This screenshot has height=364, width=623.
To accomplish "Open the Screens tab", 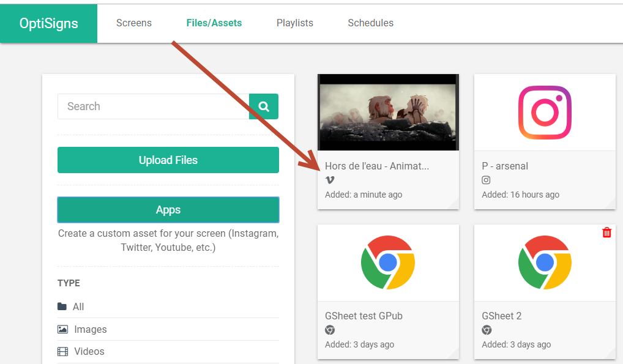I will (x=134, y=23).
